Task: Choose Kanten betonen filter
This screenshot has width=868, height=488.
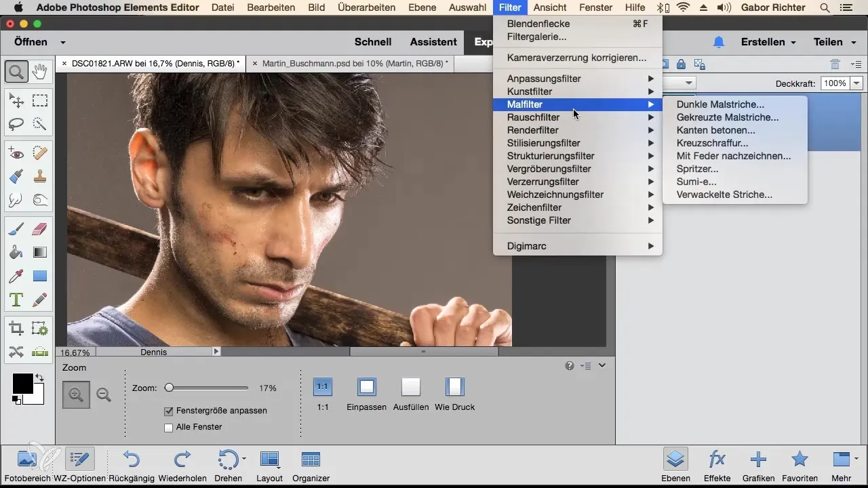Action: point(715,130)
